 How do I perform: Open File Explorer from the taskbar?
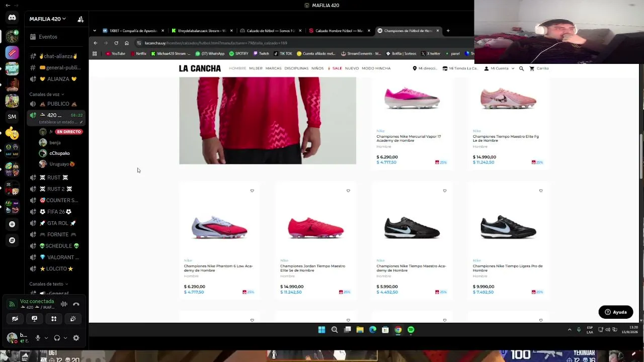click(360, 330)
